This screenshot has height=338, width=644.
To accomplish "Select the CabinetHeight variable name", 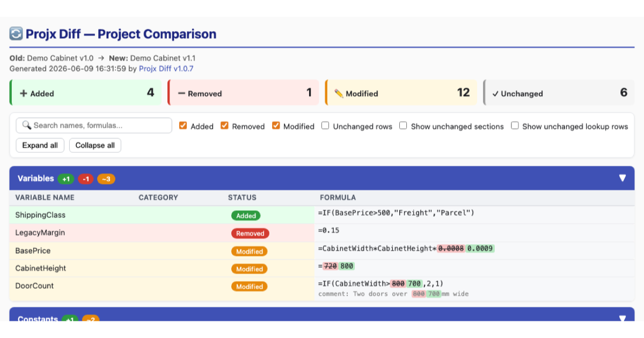I will pyautogui.click(x=41, y=268).
